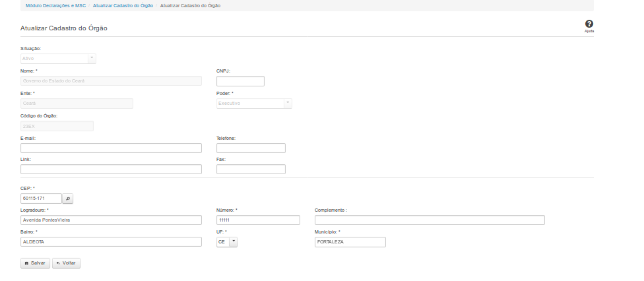Edit the Logradouro address field

[111, 220]
